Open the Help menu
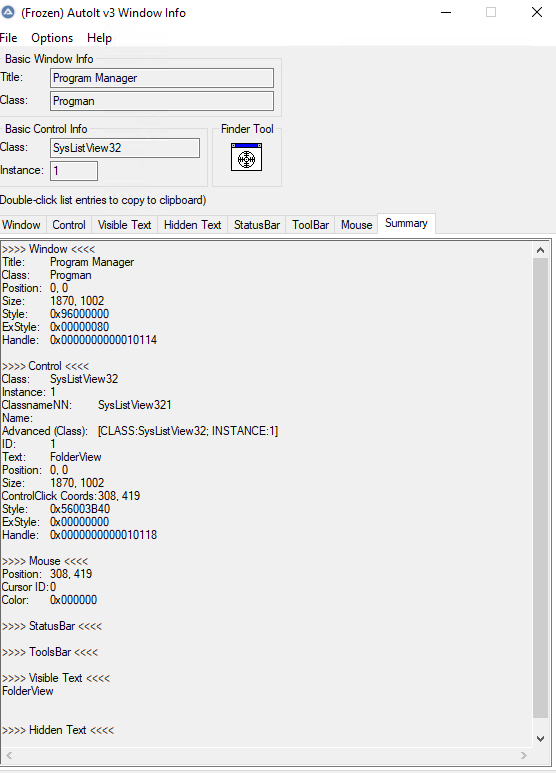The height and width of the screenshot is (773, 556). pyautogui.click(x=100, y=38)
